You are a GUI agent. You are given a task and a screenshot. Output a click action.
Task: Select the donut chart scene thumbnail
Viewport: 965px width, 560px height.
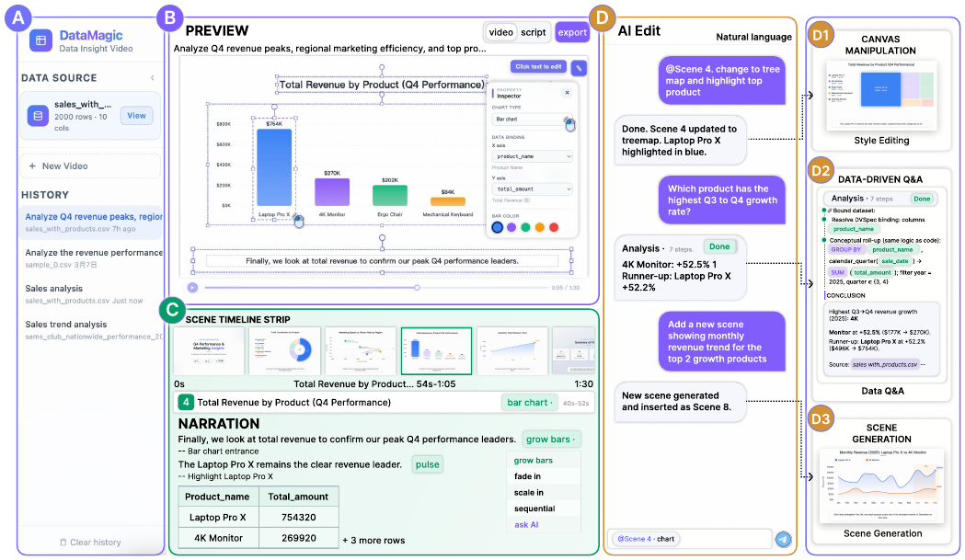(x=285, y=350)
